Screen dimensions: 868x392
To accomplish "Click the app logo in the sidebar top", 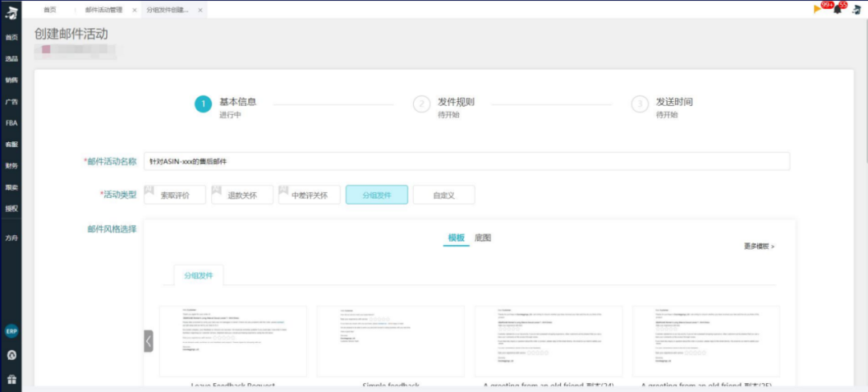I will tap(11, 10).
